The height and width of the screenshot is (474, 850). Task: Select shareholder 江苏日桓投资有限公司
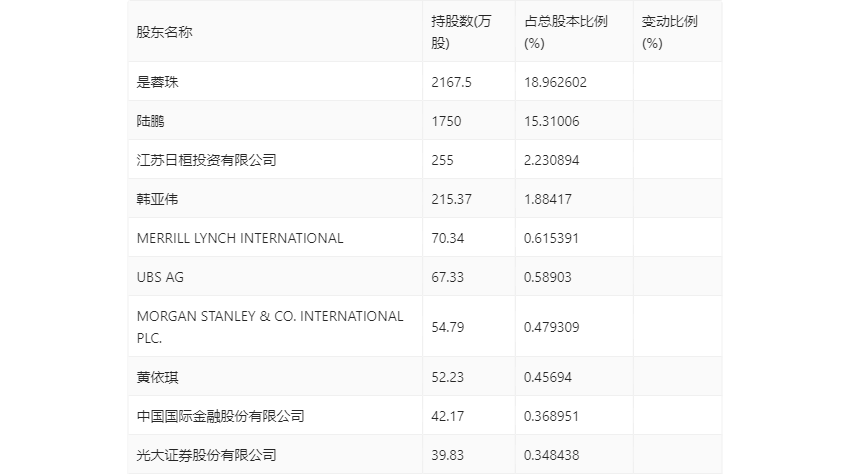[x=207, y=160]
